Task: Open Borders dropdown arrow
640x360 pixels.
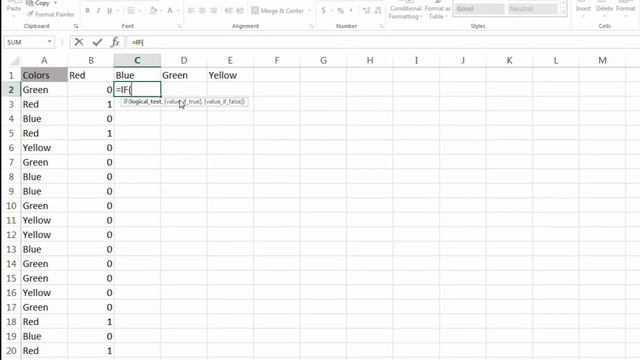Action: [x=140, y=11]
